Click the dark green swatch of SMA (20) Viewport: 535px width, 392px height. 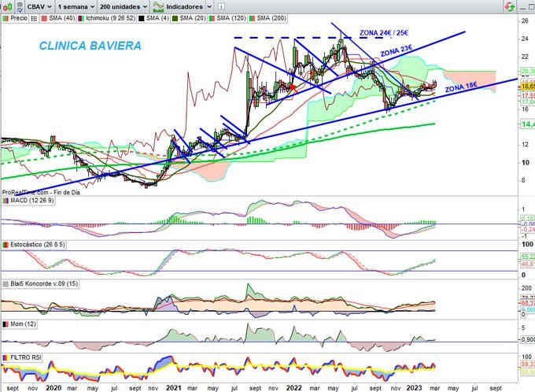tap(175, 18)
